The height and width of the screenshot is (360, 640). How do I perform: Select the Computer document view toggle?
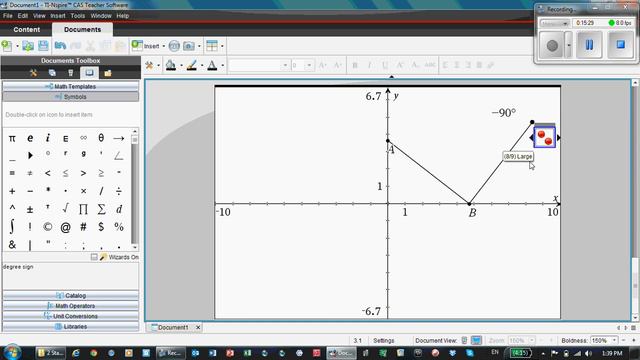click(476, 340)
